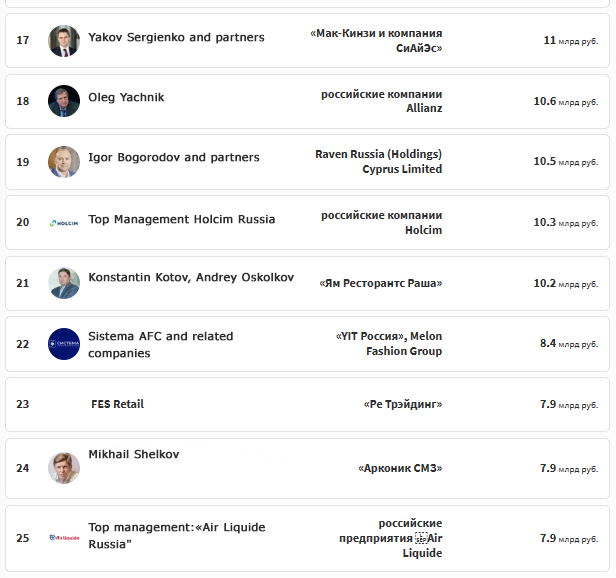Select Konstantin Kotov's portrait thumbnail
The height and width of the screenshot is (578, 616).
click(x=64, y=283)
